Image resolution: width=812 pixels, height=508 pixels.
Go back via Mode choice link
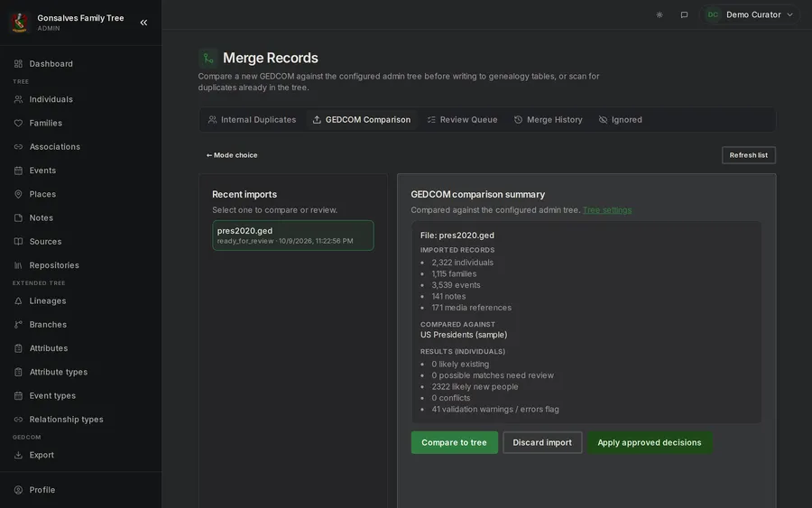232,155
